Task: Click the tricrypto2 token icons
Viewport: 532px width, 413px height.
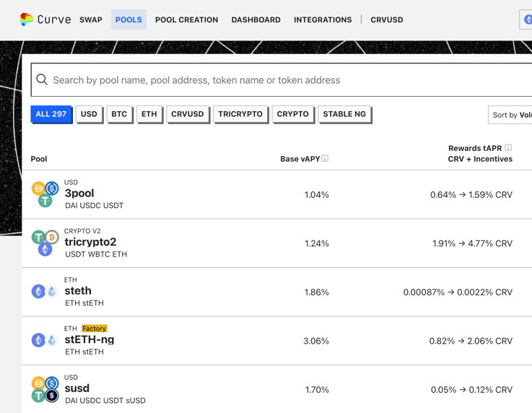Action: point(45,243)
